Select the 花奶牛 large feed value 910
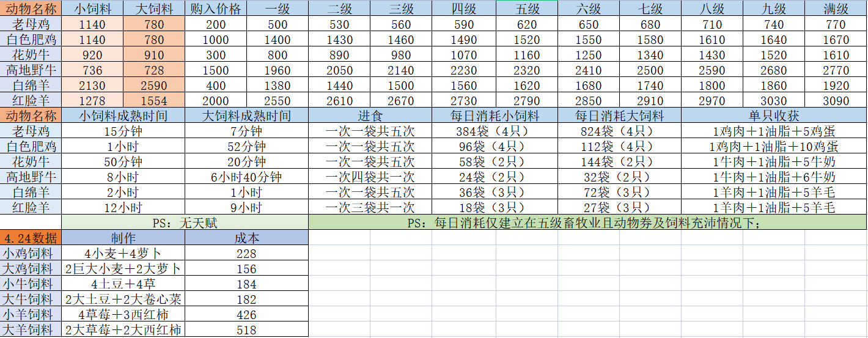The height and width of the screenshot is (338, 868). [154, 54]
